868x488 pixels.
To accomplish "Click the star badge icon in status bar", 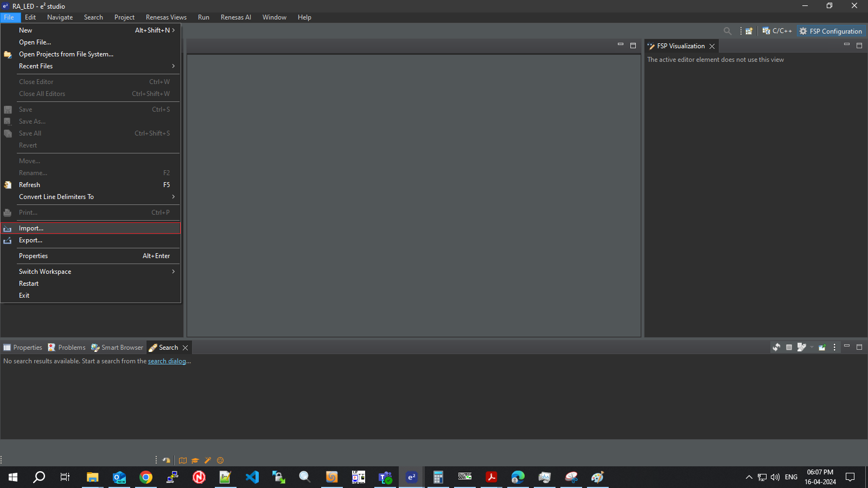I will click(220, 460).
